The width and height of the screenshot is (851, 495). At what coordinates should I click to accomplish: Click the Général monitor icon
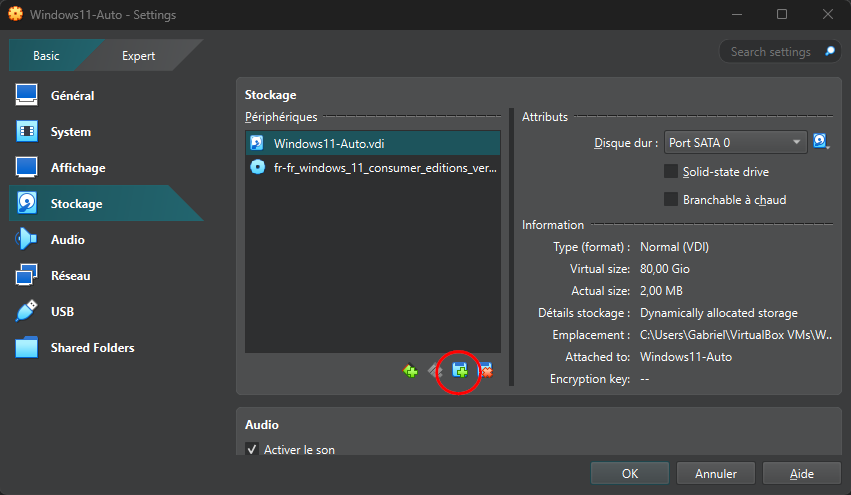pyautogui.click(x=27, y=95)
